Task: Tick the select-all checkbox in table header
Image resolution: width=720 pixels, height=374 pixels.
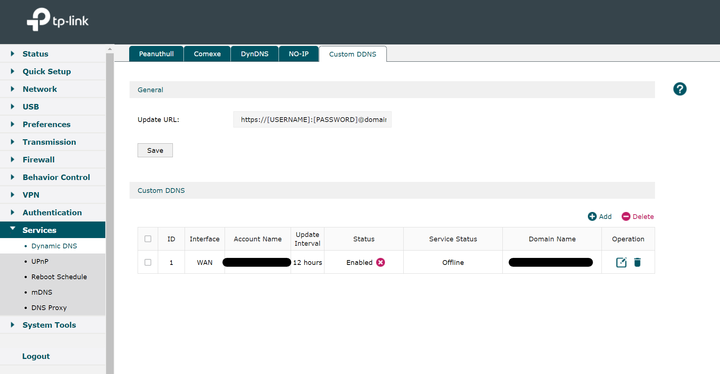Action: pyautogui.click(x=147, y=239)
